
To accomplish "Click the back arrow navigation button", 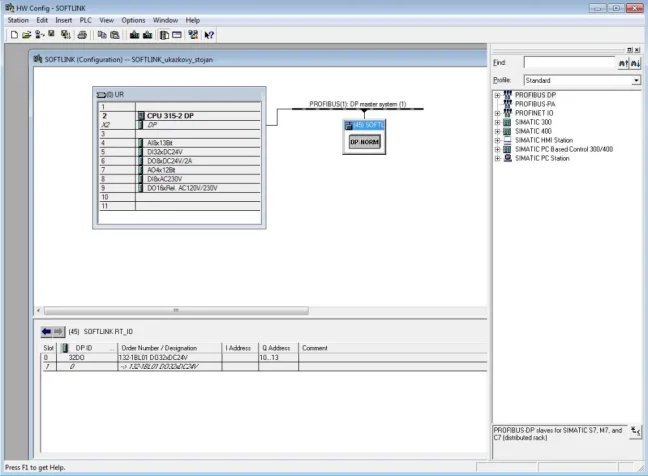I will point(52,330).
